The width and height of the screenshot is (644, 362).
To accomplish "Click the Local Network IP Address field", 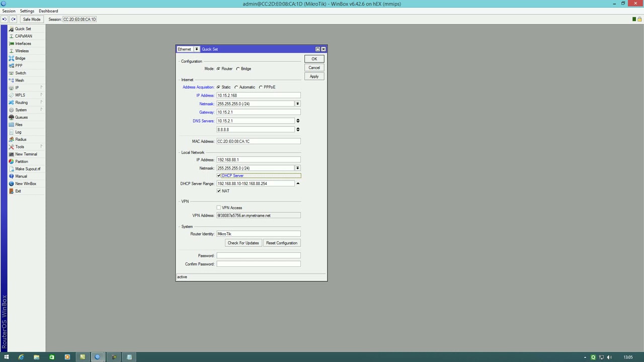I will pyautogui.click(x=259, y=160).
